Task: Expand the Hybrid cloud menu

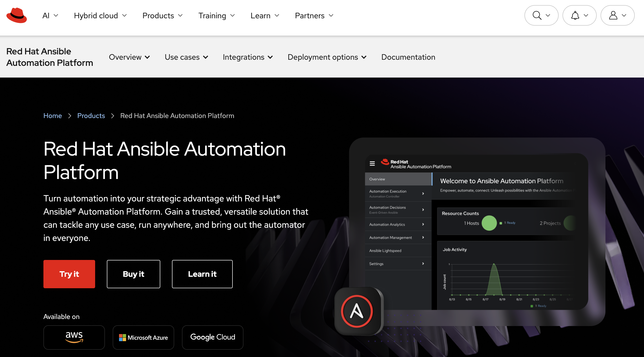Action: pos(100,16)
